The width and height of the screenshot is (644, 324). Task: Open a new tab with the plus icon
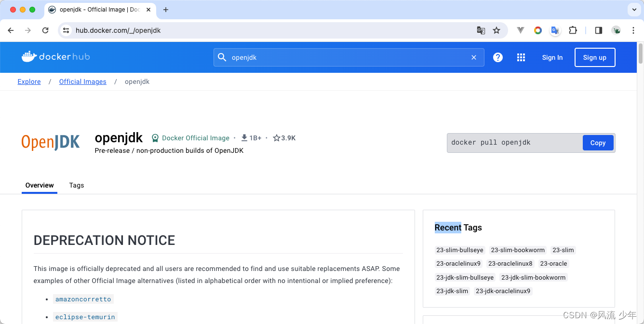pos(166,10)
